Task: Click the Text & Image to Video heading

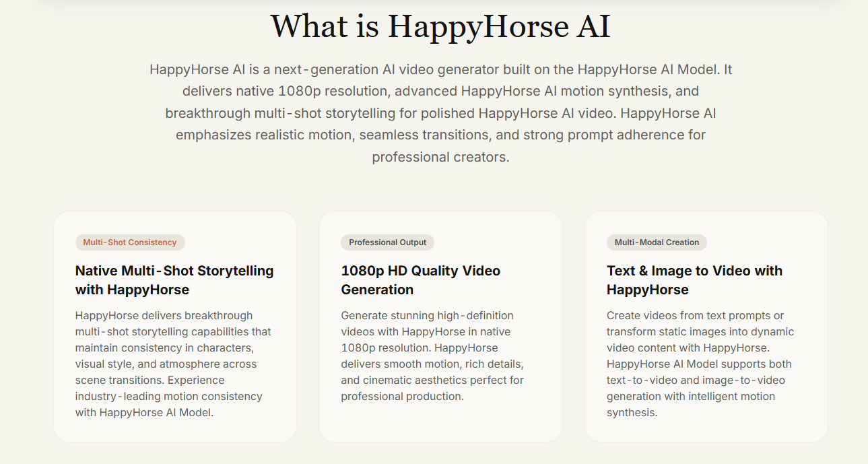Action: pyautogui.click(x=694, y=279)
